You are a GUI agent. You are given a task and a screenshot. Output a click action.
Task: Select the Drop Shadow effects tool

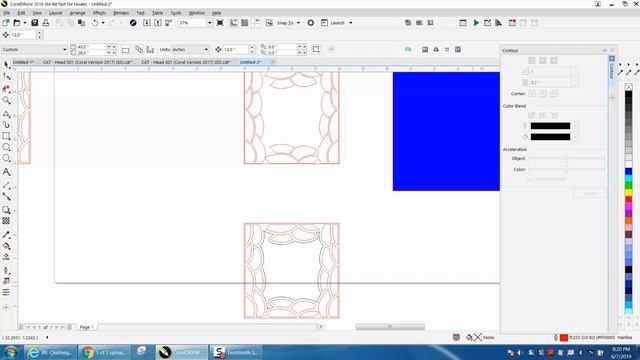6,210
